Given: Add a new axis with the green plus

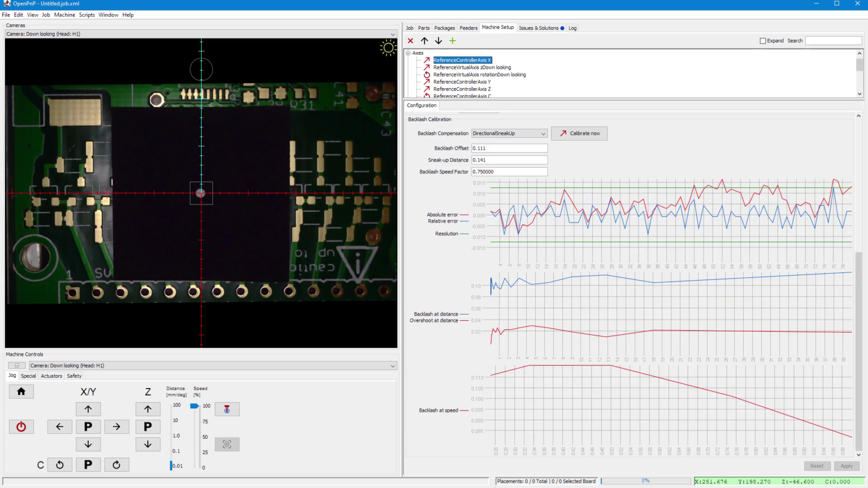Looking at the screenshot, I should pos(452,41).
